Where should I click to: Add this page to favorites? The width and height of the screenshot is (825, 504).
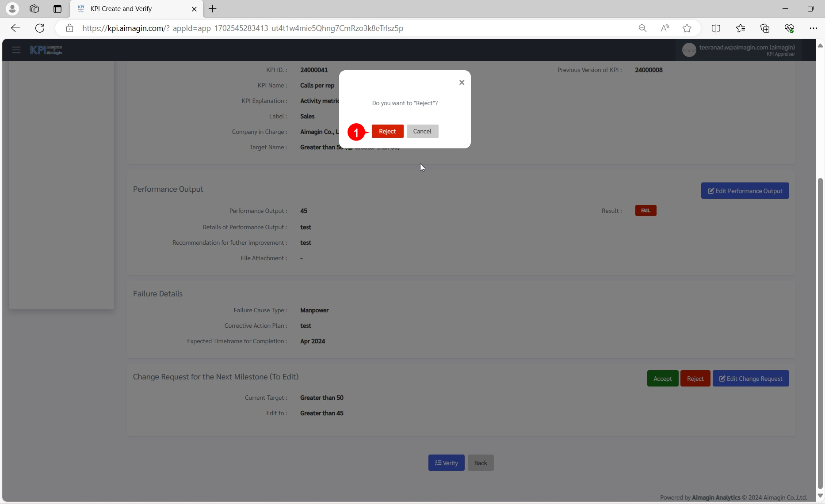click(x=687, y=28)
